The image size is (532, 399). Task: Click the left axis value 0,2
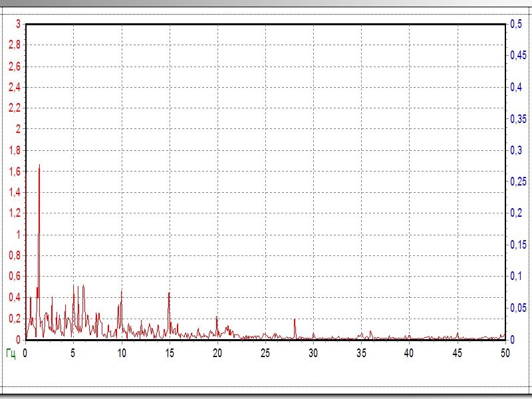click(x=15, y=319)
